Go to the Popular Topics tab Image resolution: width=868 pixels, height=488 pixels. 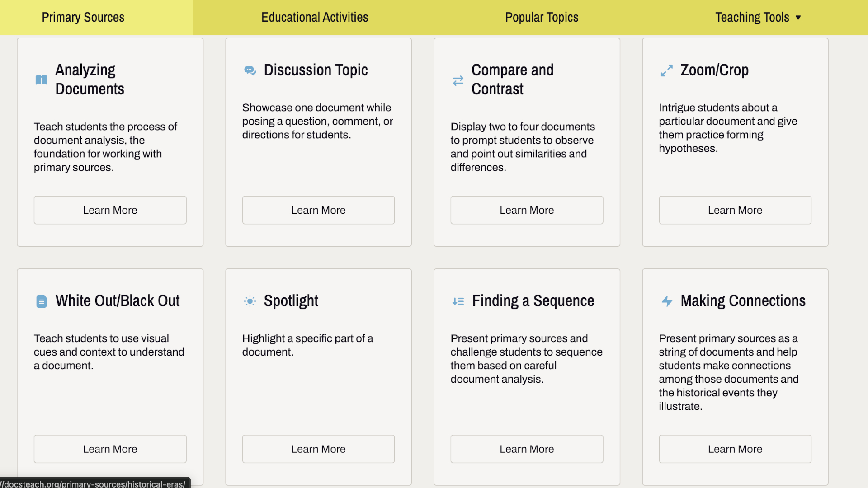(x=542, y=17)
